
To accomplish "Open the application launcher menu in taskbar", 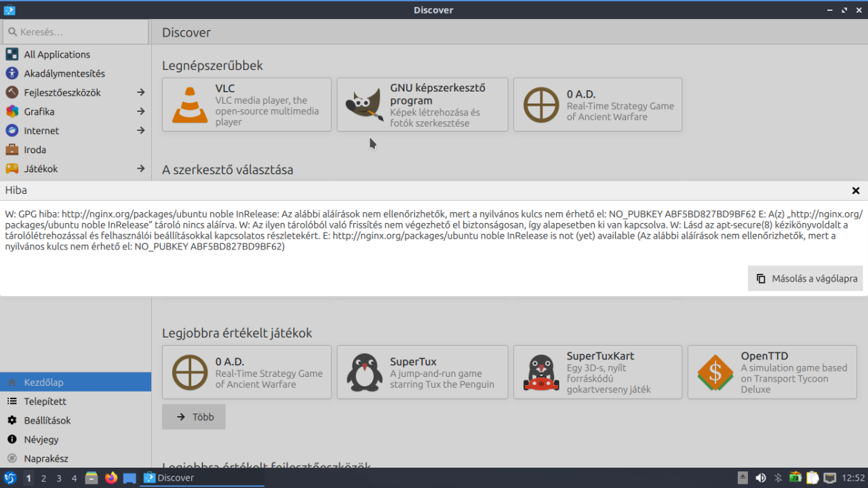I will tap(9, 478).
